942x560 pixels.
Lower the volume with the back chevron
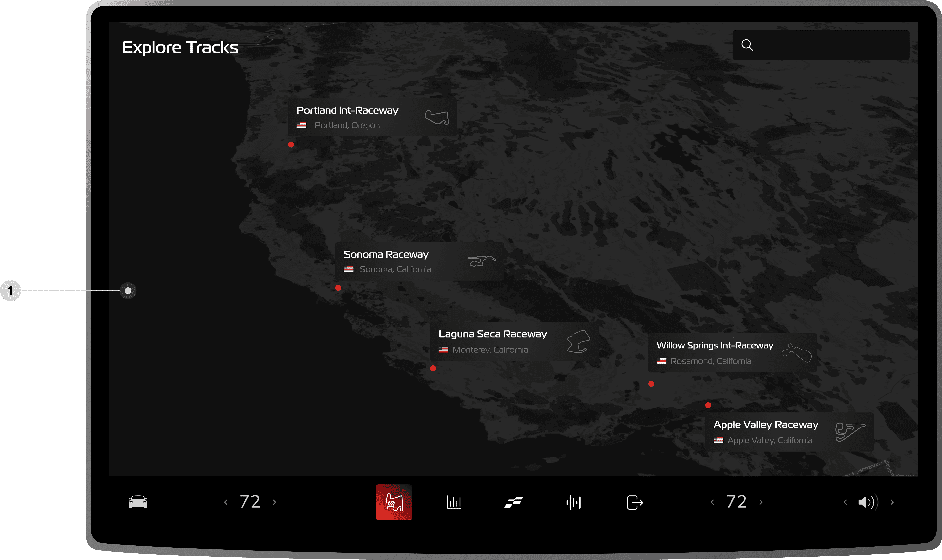[x=845, y=502]
